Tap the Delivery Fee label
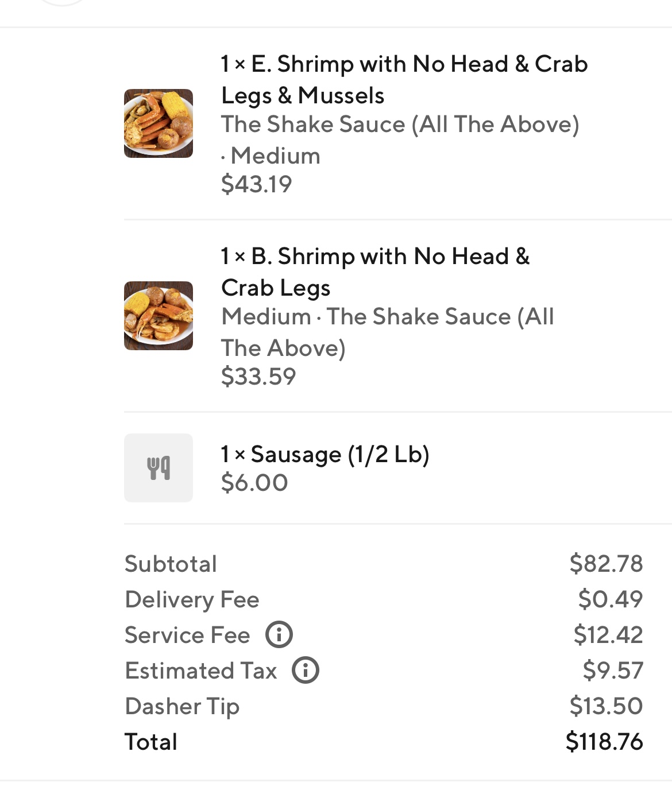Viewport: 672px width, 798px height. (x=192, y=599)
